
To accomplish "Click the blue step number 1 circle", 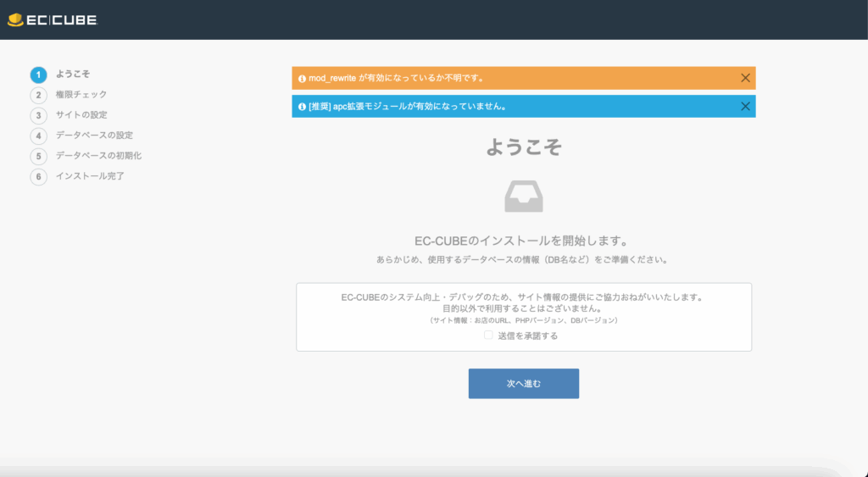I will pos(38,75).
